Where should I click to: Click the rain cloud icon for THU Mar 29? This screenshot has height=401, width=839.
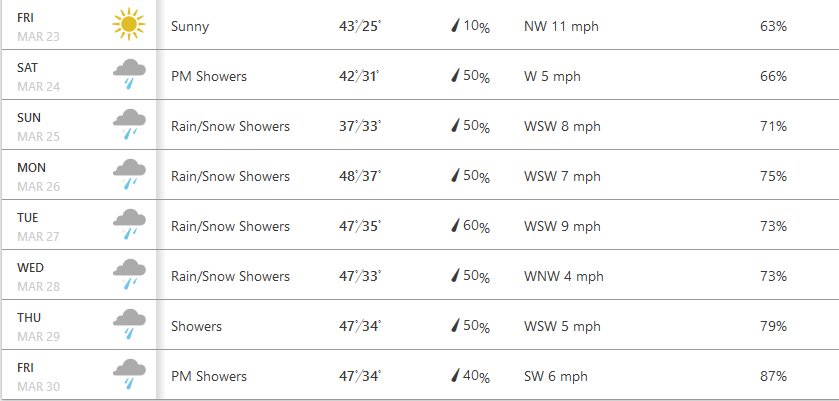pyautogui.click(x=129, y=324)
